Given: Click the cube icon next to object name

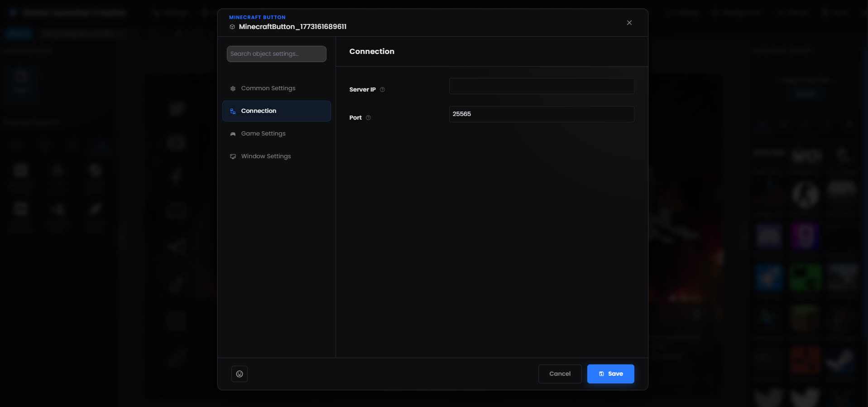Looking at the screenshot, I should [x=232, y=27].
